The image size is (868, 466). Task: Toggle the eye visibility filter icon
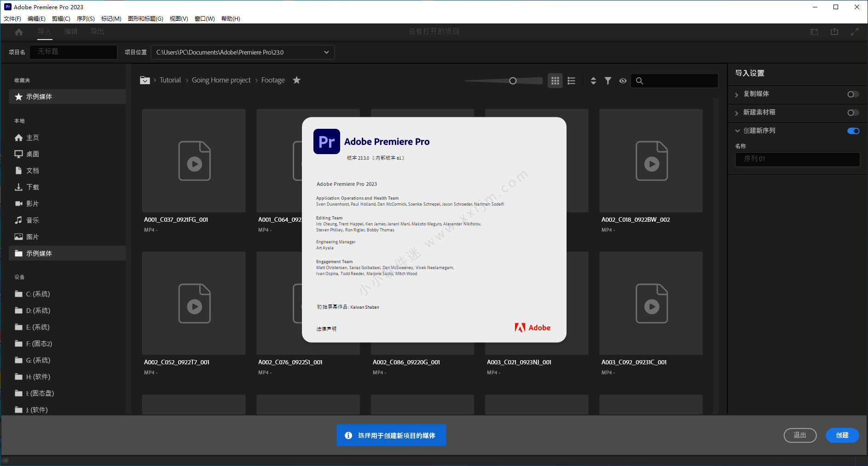coord(623,81)
